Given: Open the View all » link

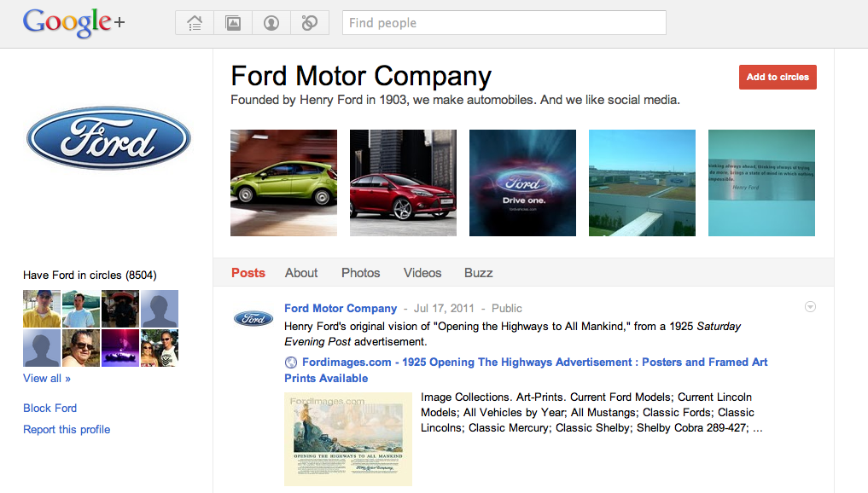Looking at the screenshot, I should pyautogui.click(x=47, y=378).
